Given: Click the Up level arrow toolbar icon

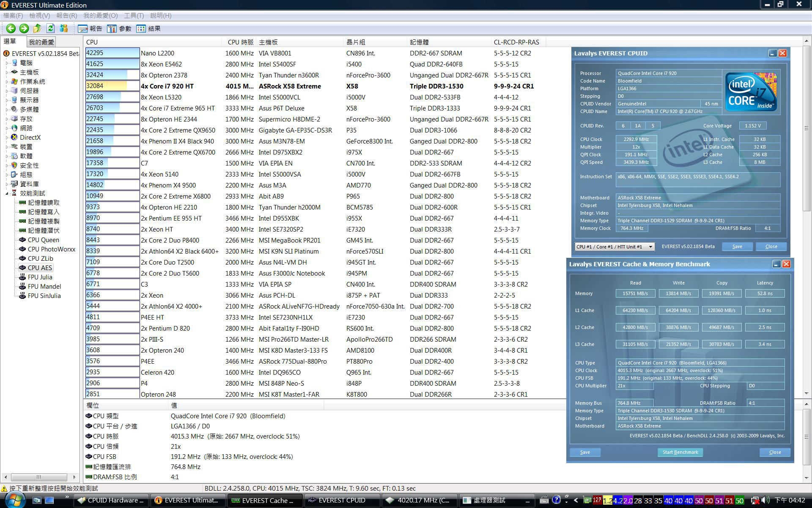Looking at the screenshot, I should (37, 28).
